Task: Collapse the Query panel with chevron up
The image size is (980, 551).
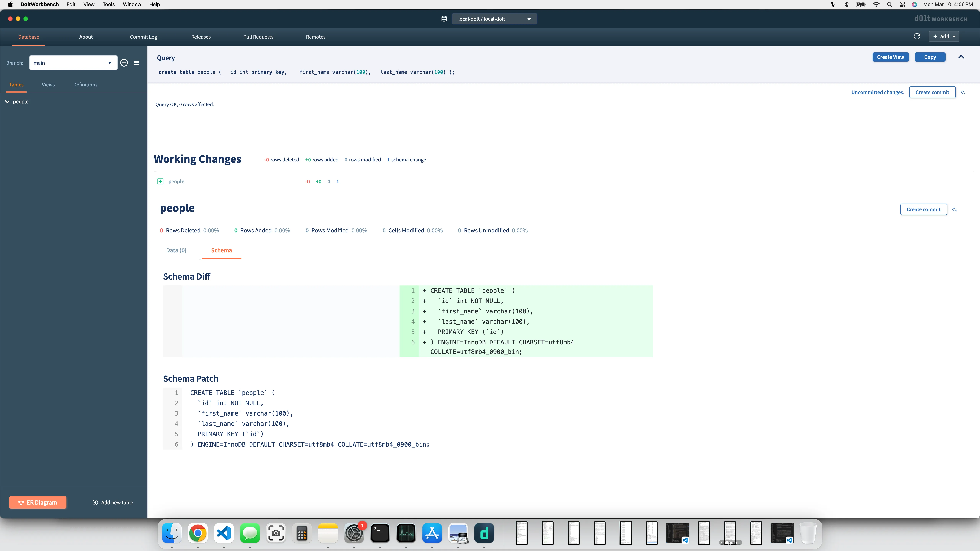Action: pos(961,57)
